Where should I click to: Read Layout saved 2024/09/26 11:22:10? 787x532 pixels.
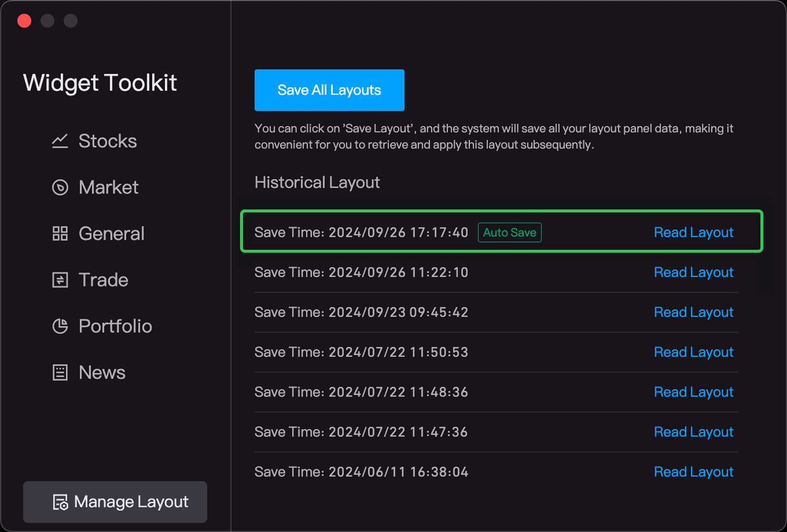[693, 272]
